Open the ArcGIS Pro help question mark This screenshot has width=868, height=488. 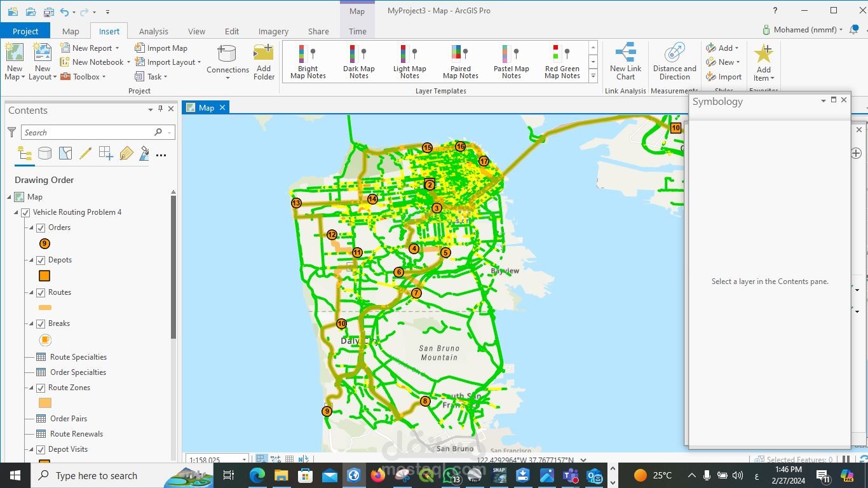pyautogui.click(x=775, y=11)
